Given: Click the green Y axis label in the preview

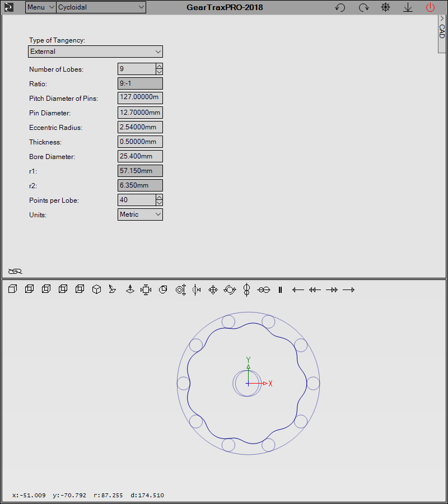Looking at the screenshot, I should tap(248, 360).
